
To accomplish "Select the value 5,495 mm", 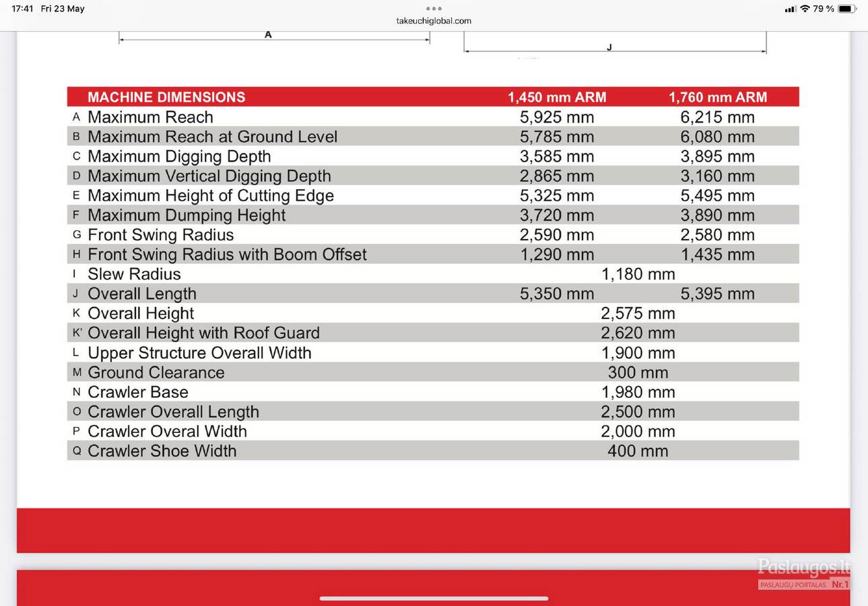I will point(718,195).
